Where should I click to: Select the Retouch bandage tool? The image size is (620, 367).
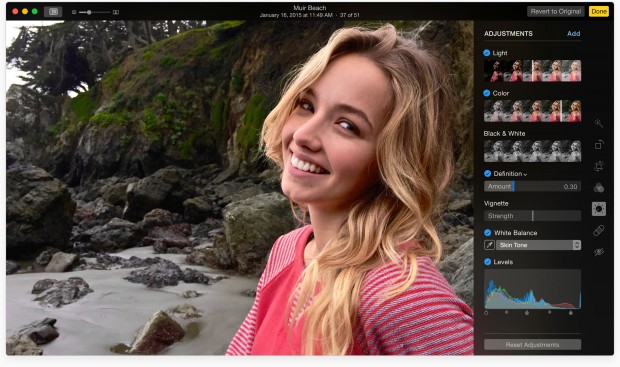[599, 230]
